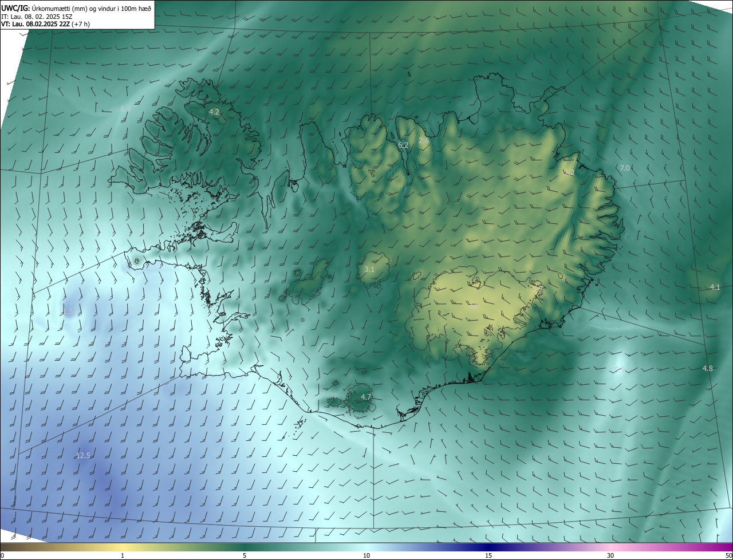Click the 12.5 value label over the ocean
Viewport: 733px width, 560px height.
coord(84,455)
